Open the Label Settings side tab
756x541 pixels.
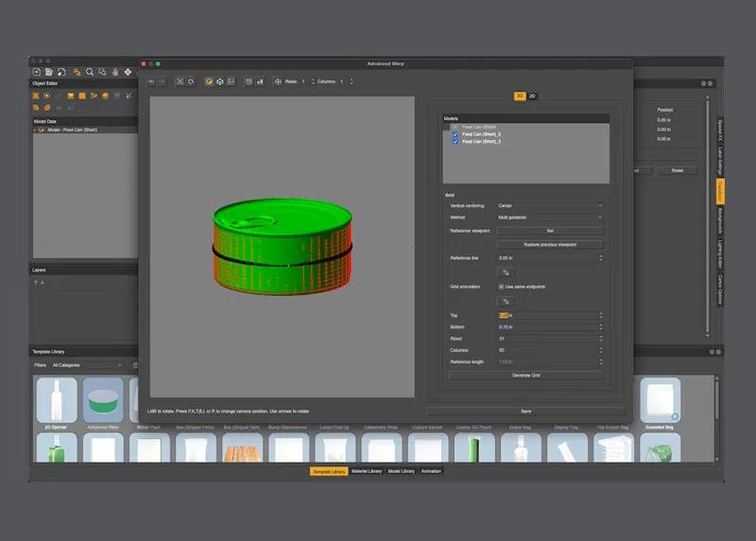[x=720, y=161]
